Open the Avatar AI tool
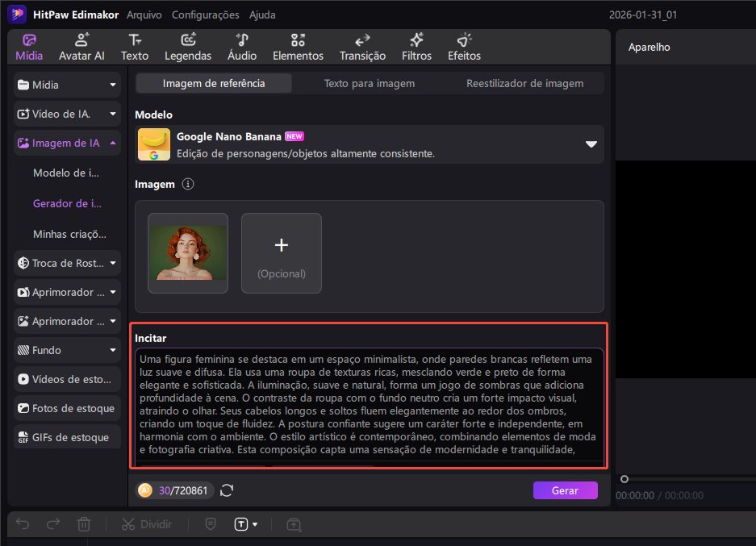This screenshot has width=756, height=546. tap(81, 48)
